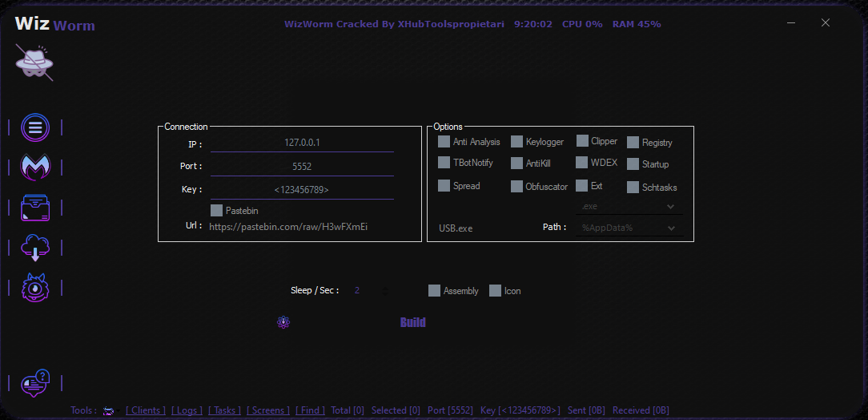The image size is (868, 420).
Task: Open the [ Clients ] link
Action: 146,410
